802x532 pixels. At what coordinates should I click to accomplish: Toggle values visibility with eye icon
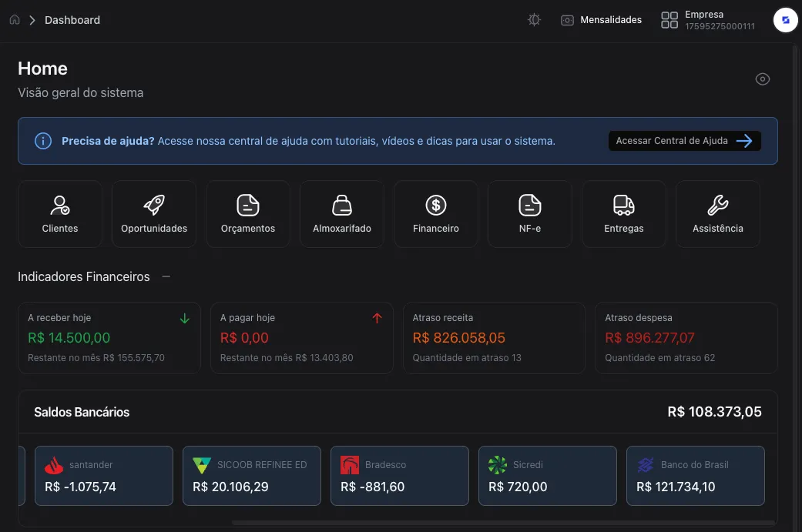(763, 79)
